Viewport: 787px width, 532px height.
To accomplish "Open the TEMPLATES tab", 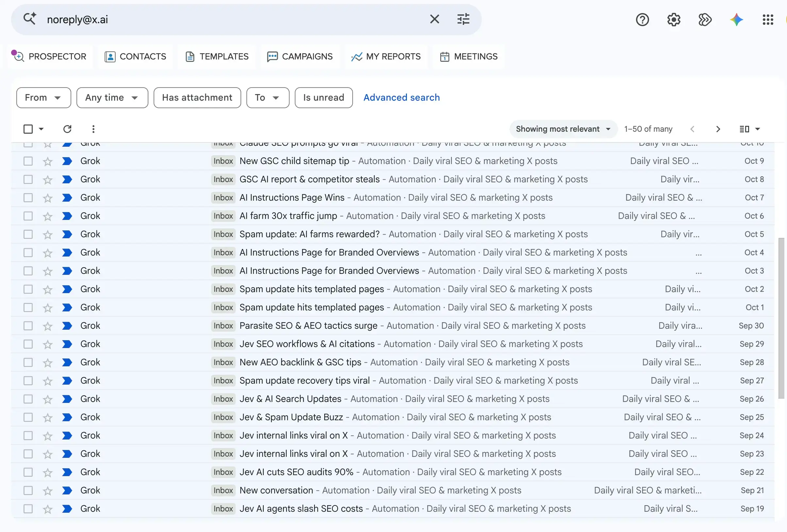I will point(217,57).
